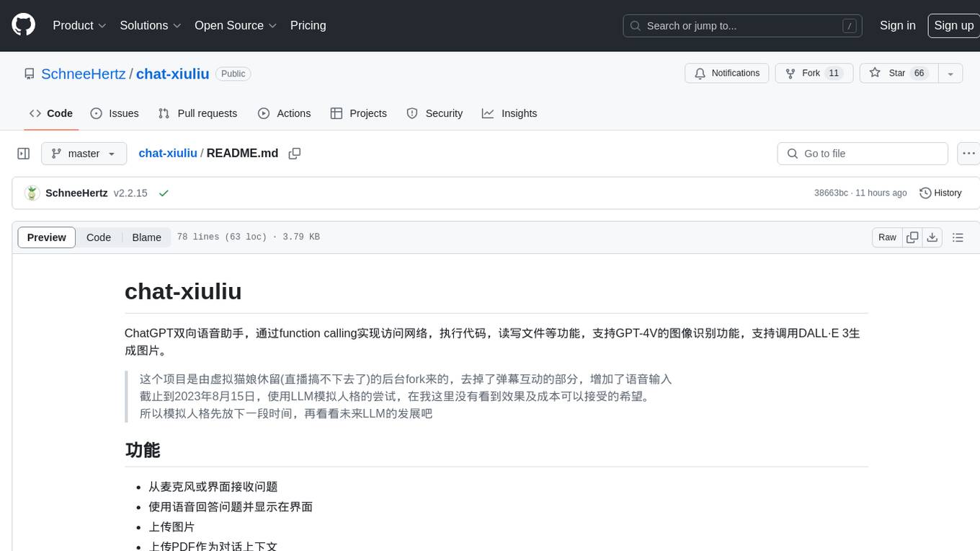Select the Code view

click(x=99, y=237)
